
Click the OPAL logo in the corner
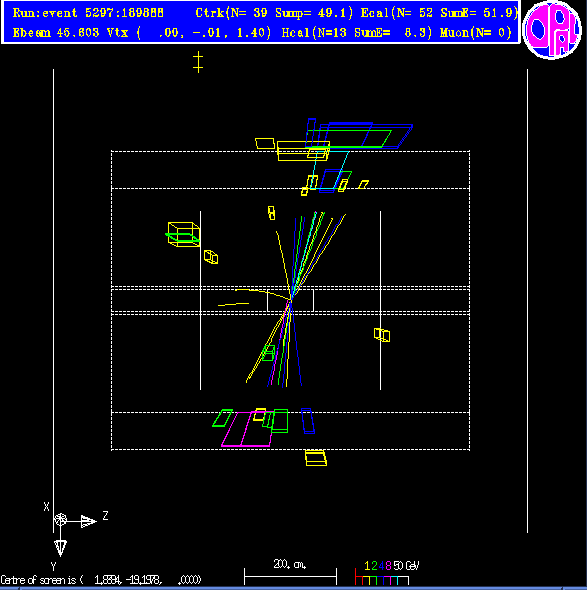(552, 30)
